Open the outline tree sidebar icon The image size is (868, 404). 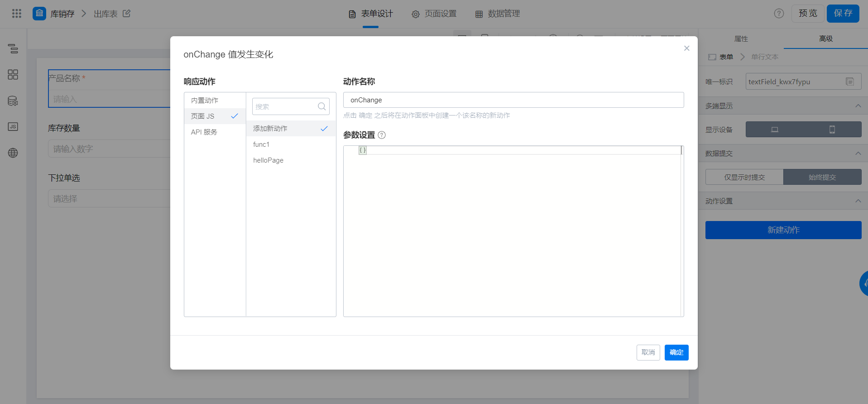(x=13, y=48)
